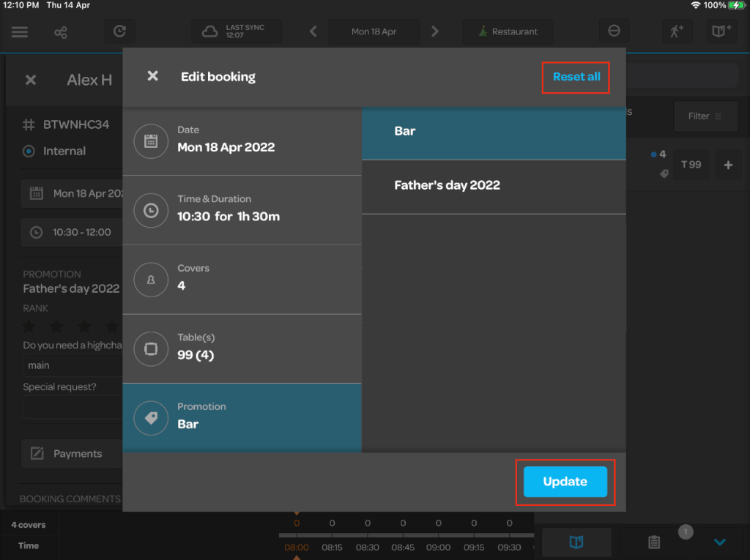750x560 pixels.
Task: Open the add booking book icon
Action: click(720, 31)
